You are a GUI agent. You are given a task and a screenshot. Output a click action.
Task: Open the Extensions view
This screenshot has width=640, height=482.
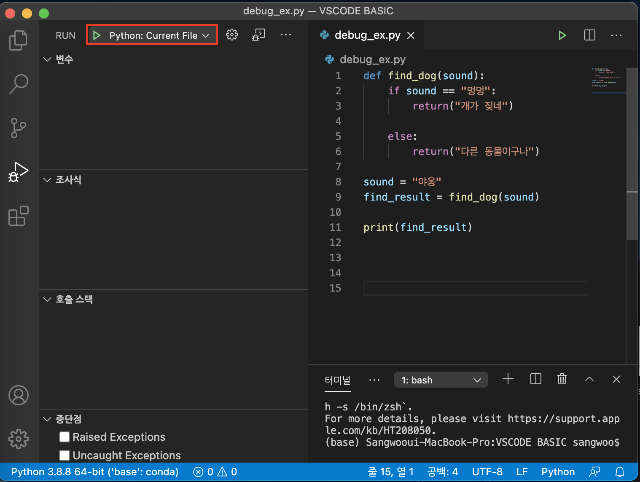point(18,216)
